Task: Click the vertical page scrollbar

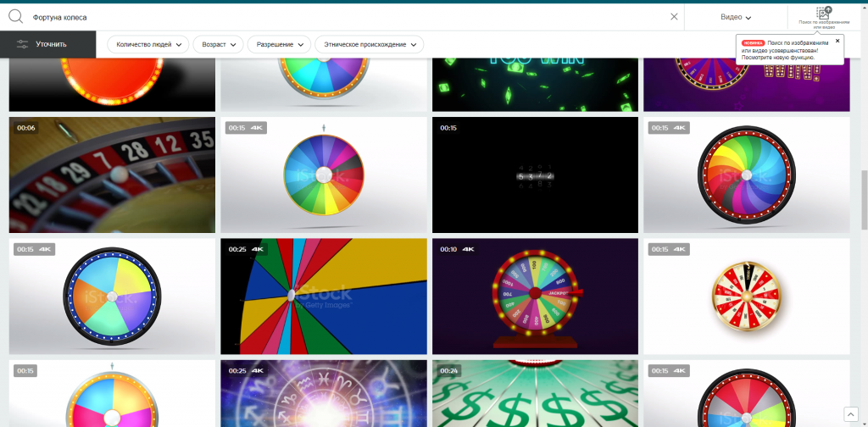Action: [864, 200]
